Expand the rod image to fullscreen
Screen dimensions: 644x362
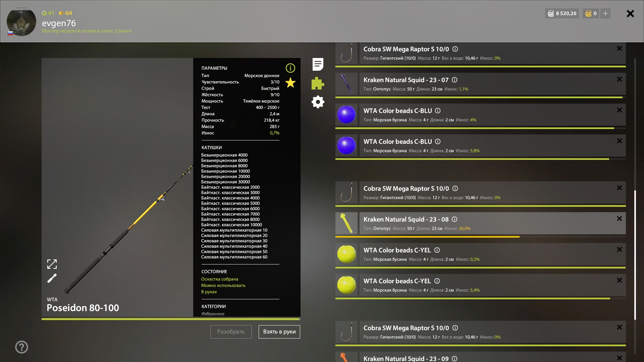point(52,264)
